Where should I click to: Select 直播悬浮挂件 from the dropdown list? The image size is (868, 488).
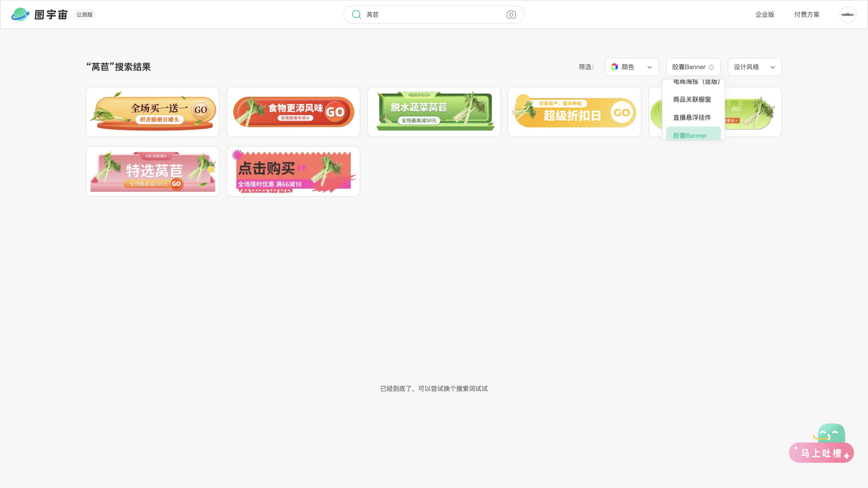point(692,117)
